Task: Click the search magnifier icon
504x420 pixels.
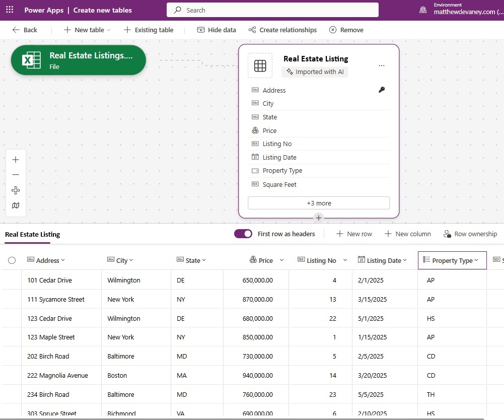Action: pyautogui.click(x=177, y=10)
